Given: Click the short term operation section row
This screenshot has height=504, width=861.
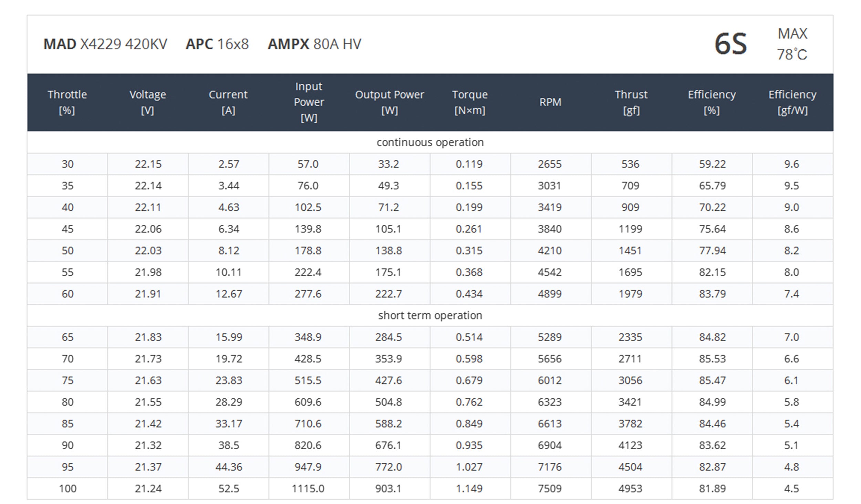Looking at the screenshot, I should click(430, 315).
